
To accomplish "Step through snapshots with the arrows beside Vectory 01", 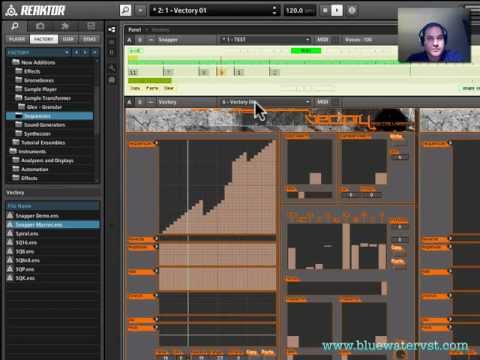I will (x=275, y=10).
